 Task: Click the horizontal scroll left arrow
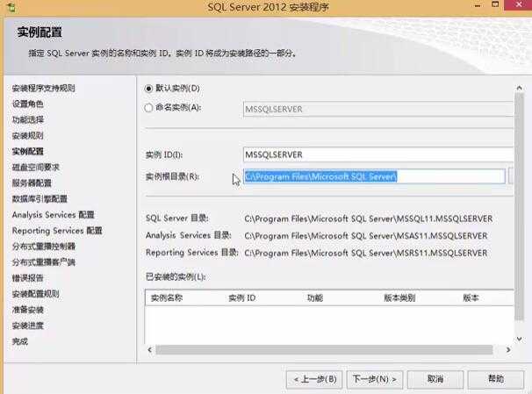click(x=149, y=349)
